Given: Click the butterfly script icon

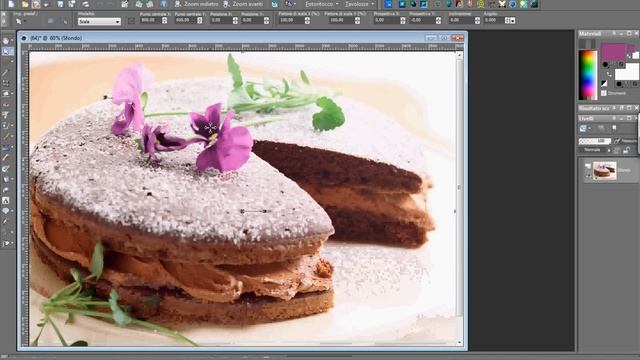Looking at the screenshot, I should tap(502, 4).
